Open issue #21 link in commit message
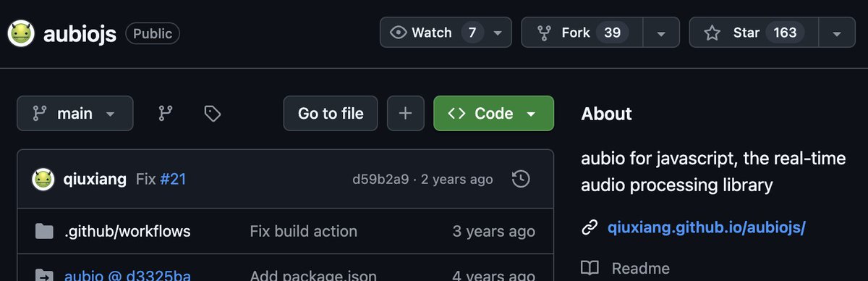Screen dimensions: 868x281 coord(173,179)
